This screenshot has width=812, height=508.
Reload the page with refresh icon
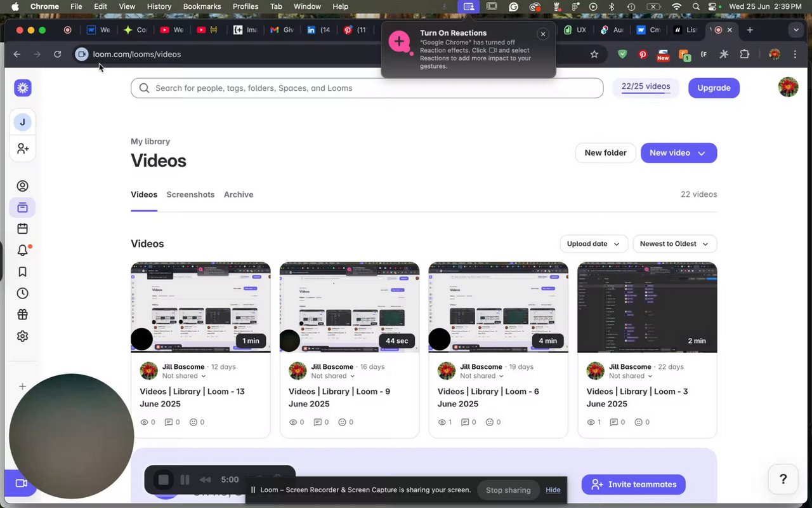58,55
